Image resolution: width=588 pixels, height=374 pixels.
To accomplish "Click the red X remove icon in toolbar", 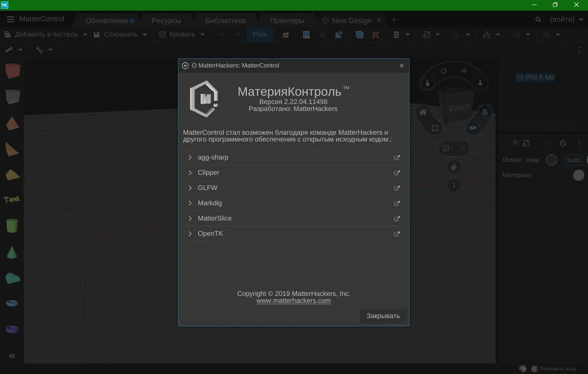I will click(x=375, y=35).
